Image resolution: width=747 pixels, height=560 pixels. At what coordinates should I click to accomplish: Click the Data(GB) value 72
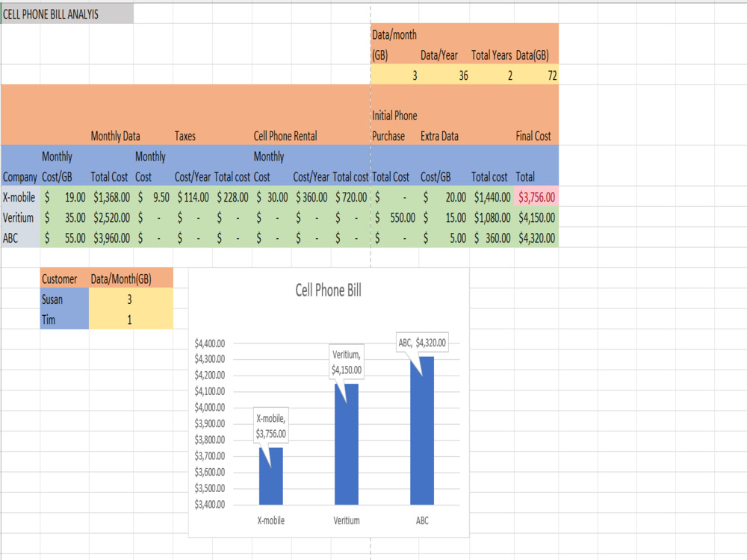536,75
